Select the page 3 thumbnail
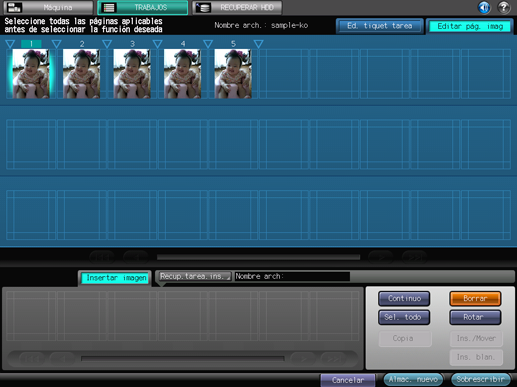 tap(132, 74)
